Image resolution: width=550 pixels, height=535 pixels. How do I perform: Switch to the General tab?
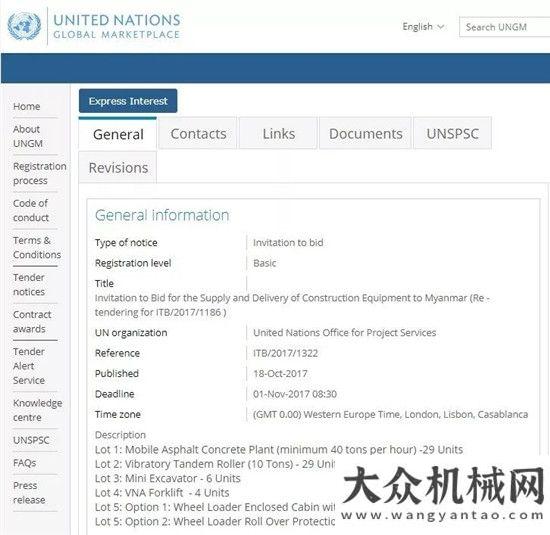point(118,134)
